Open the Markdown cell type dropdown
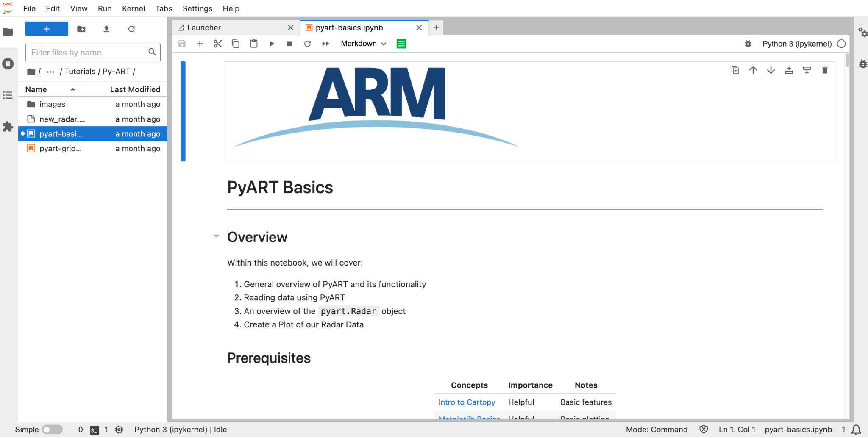The height and width of the screenshot is (438, 868). 363,44
